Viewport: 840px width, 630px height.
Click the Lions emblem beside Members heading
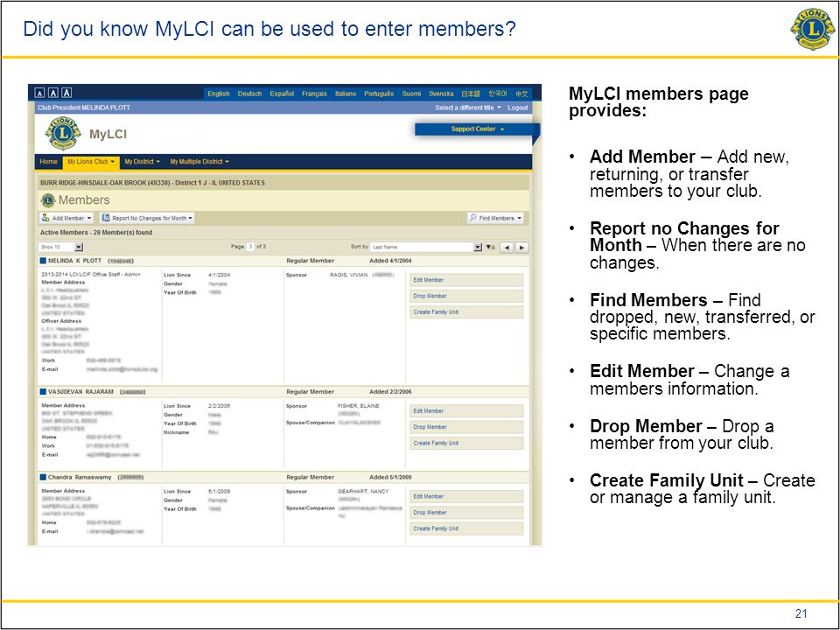[48, 200]
